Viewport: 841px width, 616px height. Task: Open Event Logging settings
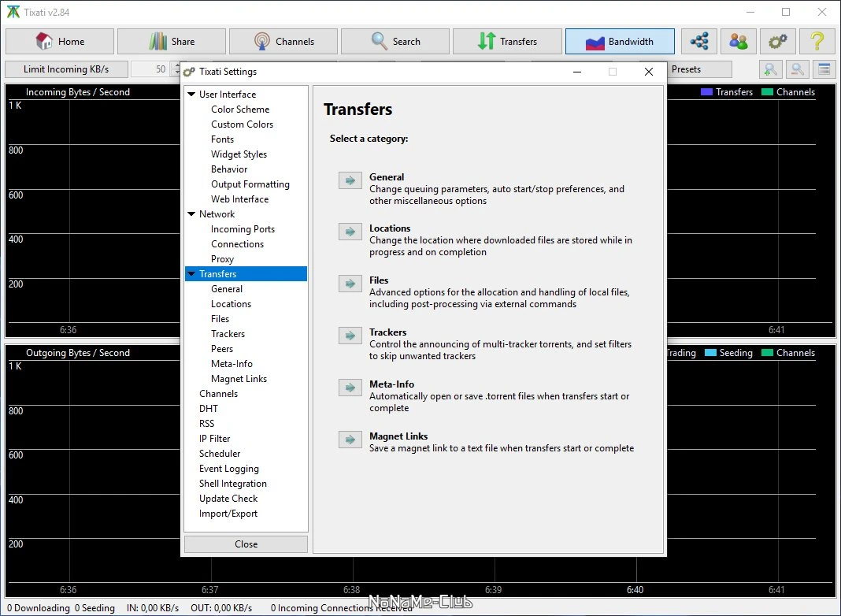click(x=229, y=469)
